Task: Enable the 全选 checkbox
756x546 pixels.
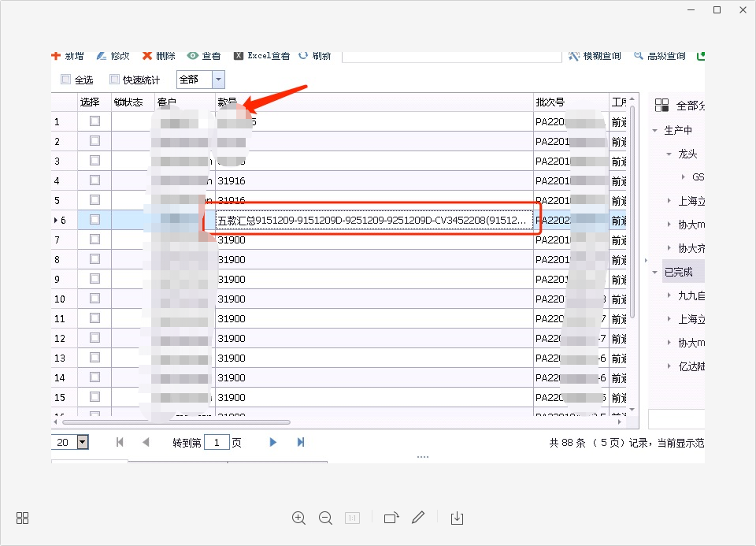Action: (x=66, y=80)
